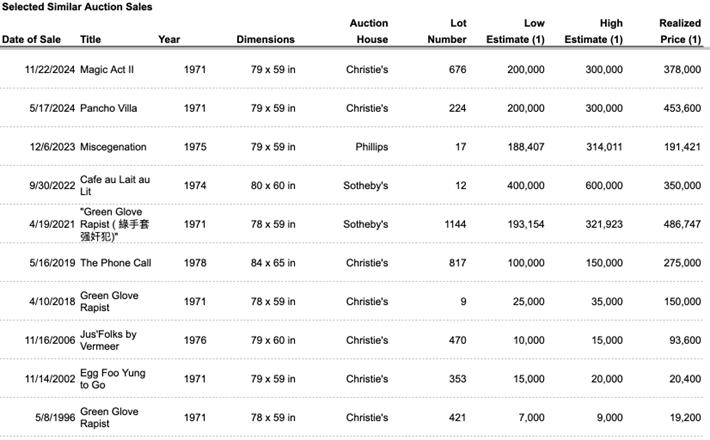Select the Magic Act II title cell
Screen dimensions: 710x440
point(107,69)
